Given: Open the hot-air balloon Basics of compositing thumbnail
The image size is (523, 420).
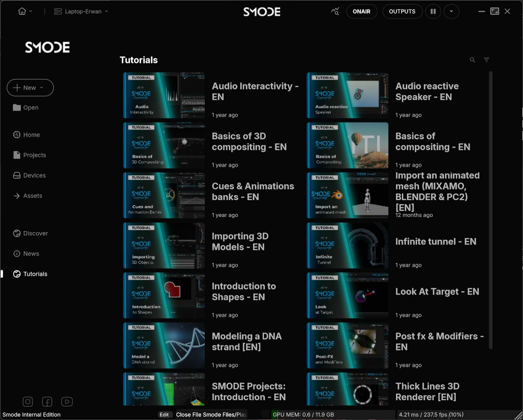Looking at the screenshot, I should pyautogui.click(x=348, y=145).
